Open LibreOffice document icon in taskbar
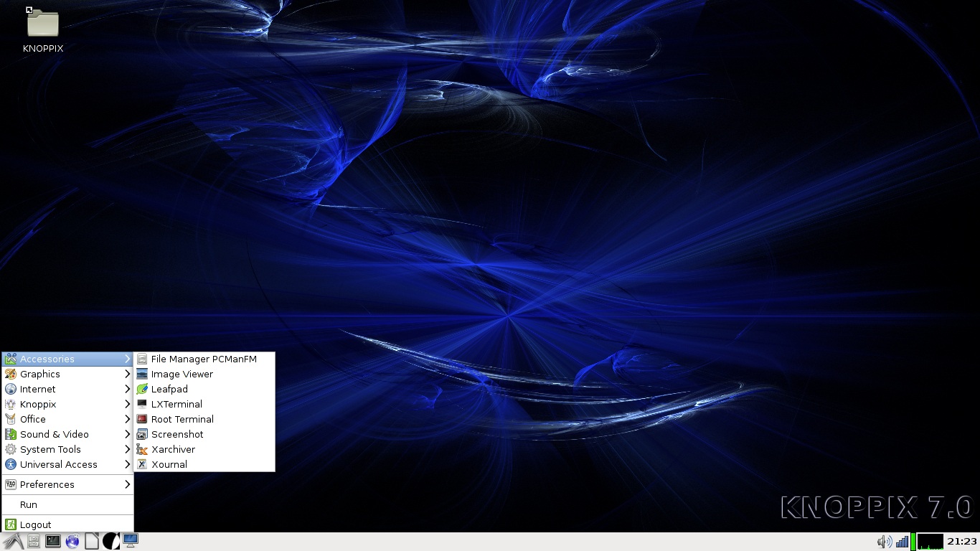The image size is (980, 551). click(x=92, y=542)
